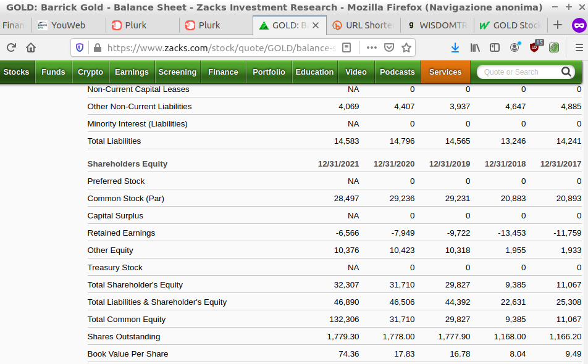
Task: Open a new tab with plus button
Action: [558, 25]
